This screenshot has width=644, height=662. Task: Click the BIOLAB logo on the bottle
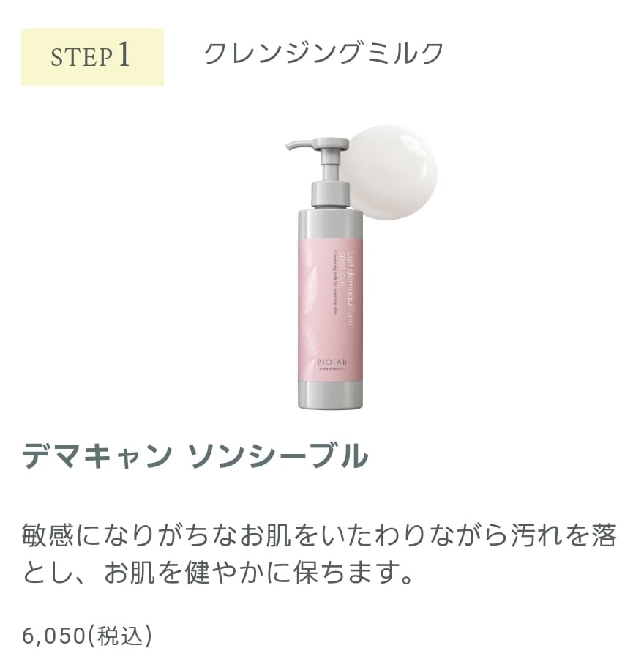pyautogui.click(x=331, y=362)
